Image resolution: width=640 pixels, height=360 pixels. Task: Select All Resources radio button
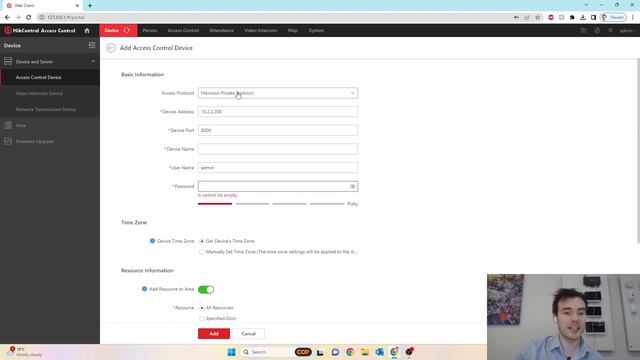pos(202,308)
